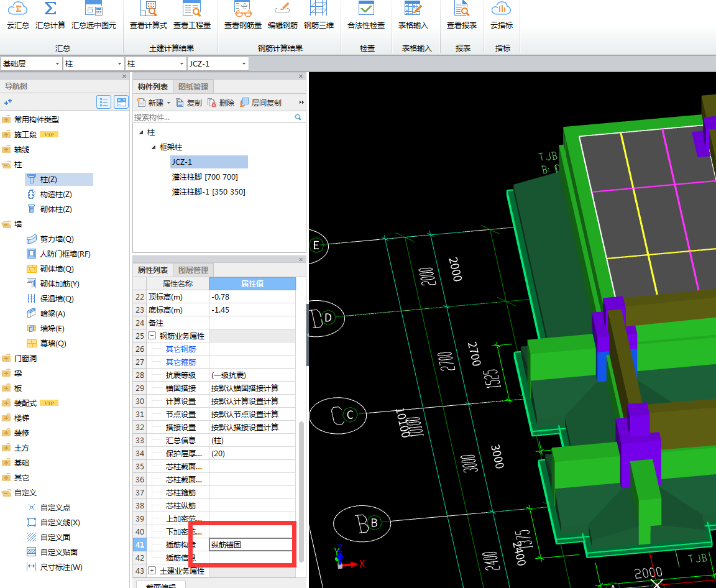The height and width of the screenshot is (588, 716).
Task: Open 其它箍筋 property link
Action: point(181,362)
